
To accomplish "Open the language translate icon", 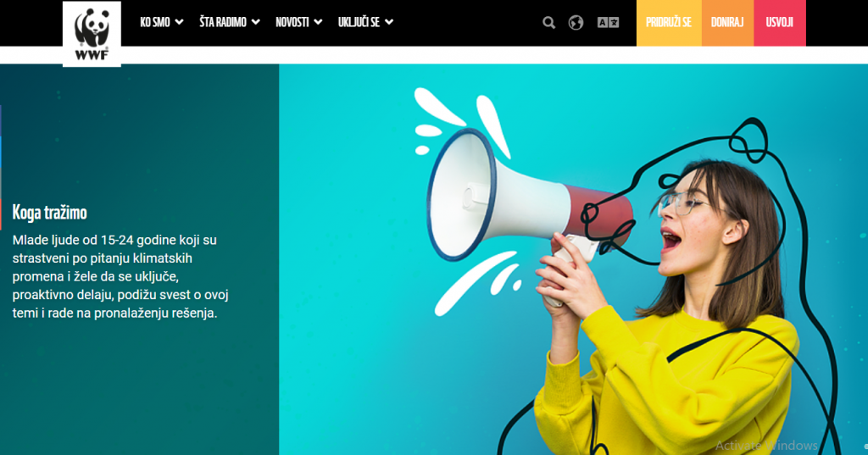I will [x=608, y=23].
